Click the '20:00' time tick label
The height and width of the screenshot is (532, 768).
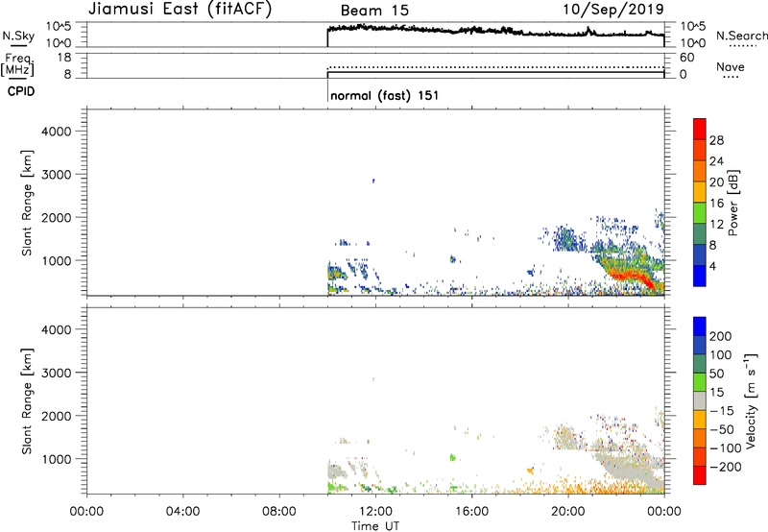coord(567,512)
